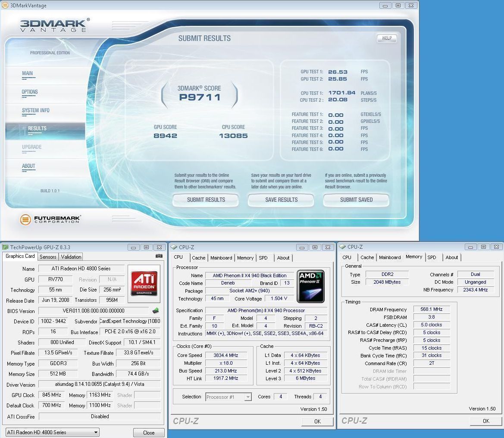This screenshot has width=504, height=438.
Task: Click the GPU-Z screenshot camera icon
Action: [x=159, y=256]
